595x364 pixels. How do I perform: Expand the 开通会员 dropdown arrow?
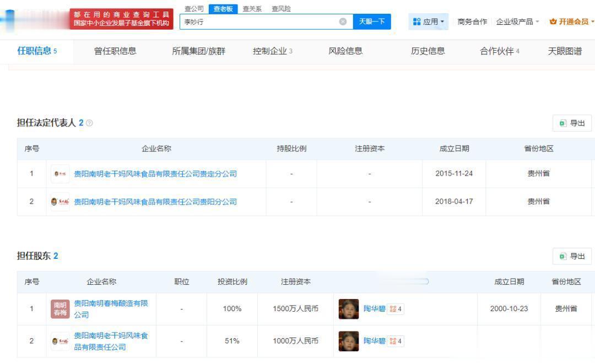click(593, 21)
